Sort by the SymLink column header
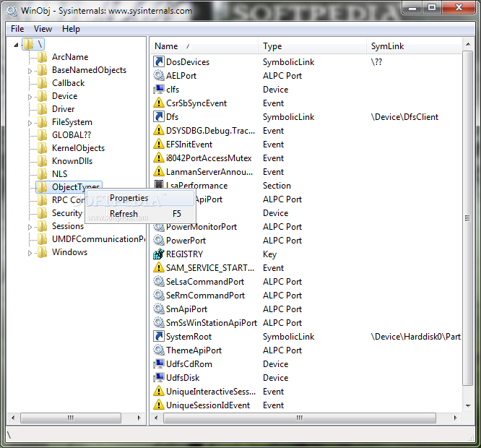 414,46
